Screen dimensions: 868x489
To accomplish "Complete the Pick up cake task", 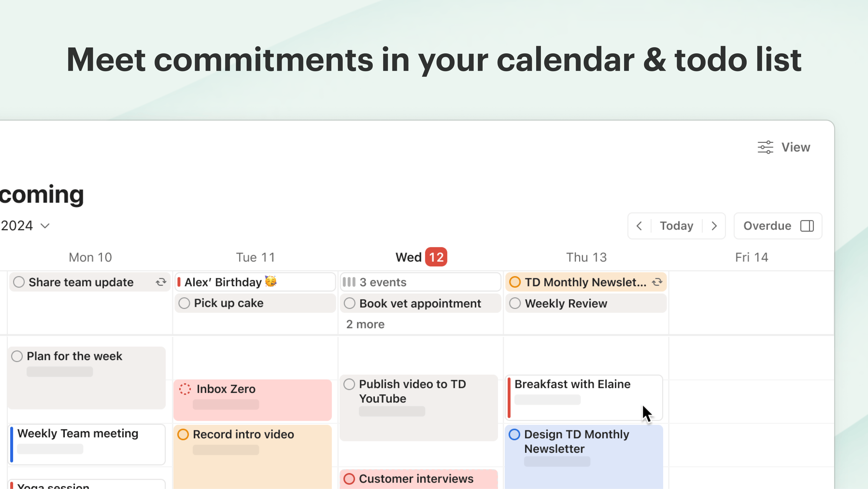I will click(x=184, y=303).
